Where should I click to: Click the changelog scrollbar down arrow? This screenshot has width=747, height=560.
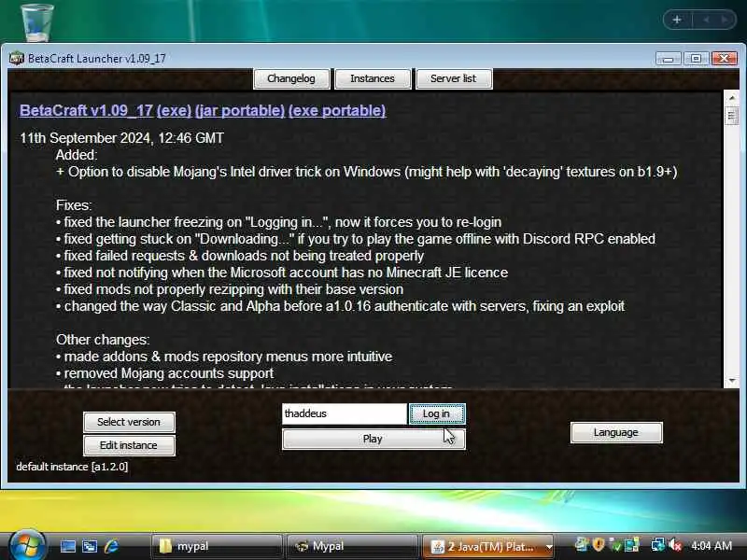(x=731, y=381)
